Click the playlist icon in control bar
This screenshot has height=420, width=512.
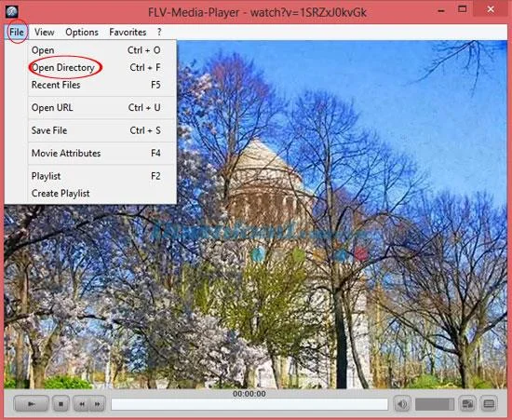pos(489,404)
